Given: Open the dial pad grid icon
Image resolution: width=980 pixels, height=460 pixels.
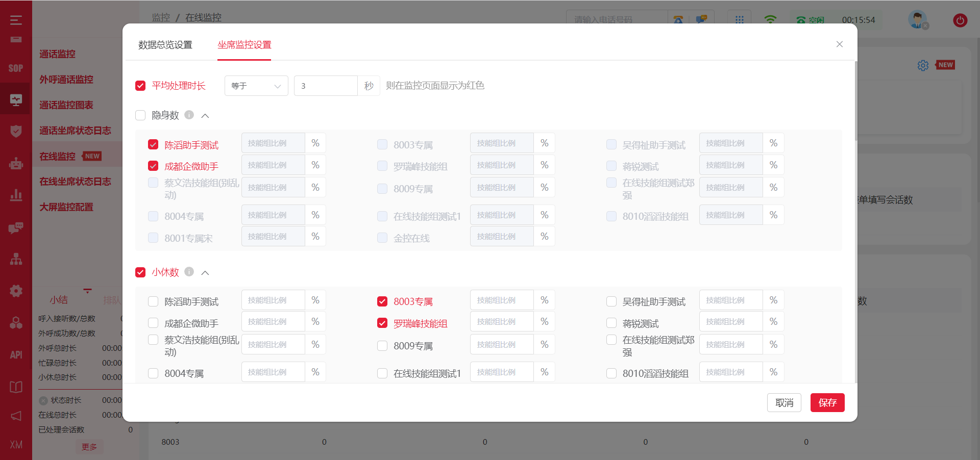Looking at the screenshot, I should pos(739,20).
